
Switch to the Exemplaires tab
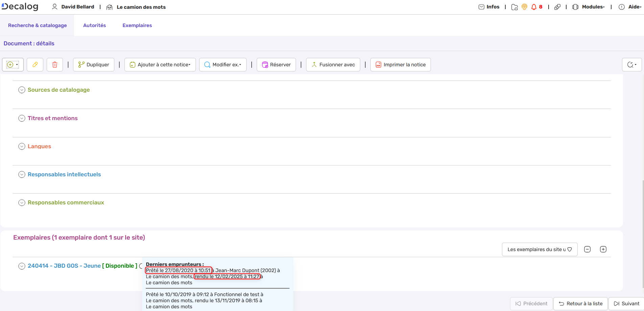(137, 25)
